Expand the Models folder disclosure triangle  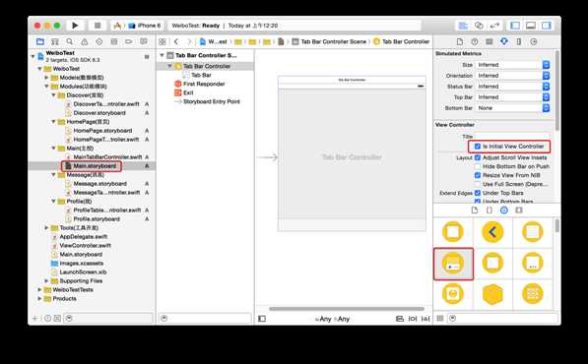46,78
